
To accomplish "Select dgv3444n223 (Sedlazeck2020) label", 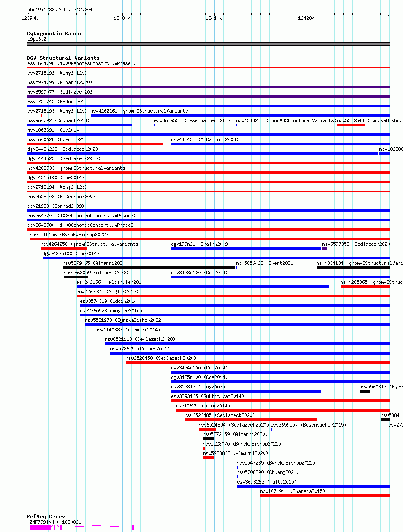I will coord(64,158).
